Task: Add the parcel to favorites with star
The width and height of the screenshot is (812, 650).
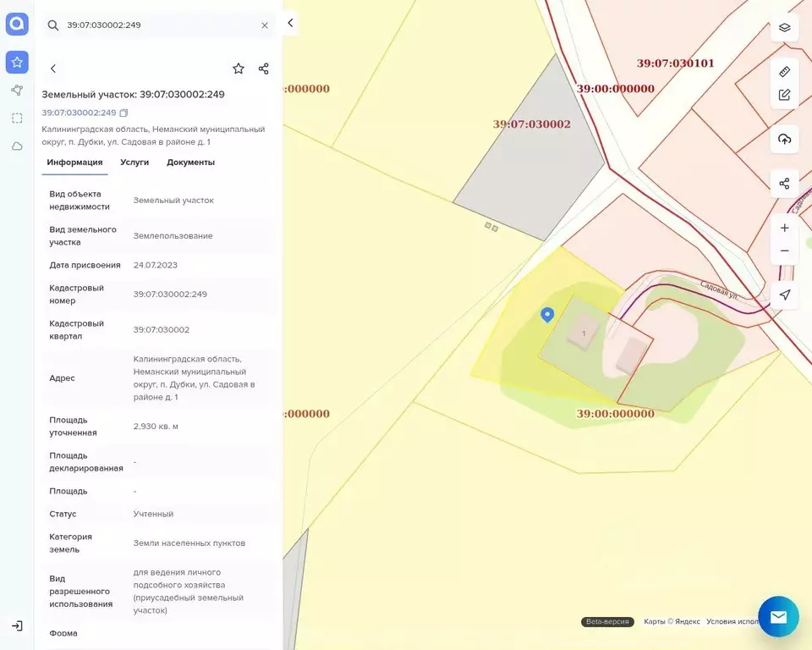Action: (x=239, y=69)
